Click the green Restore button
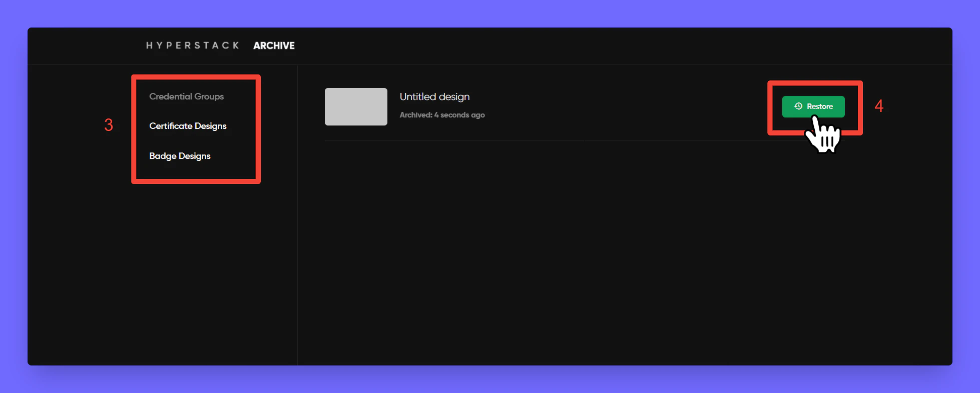980x393 pixels. pyautogui.click(x=813, y=106)
